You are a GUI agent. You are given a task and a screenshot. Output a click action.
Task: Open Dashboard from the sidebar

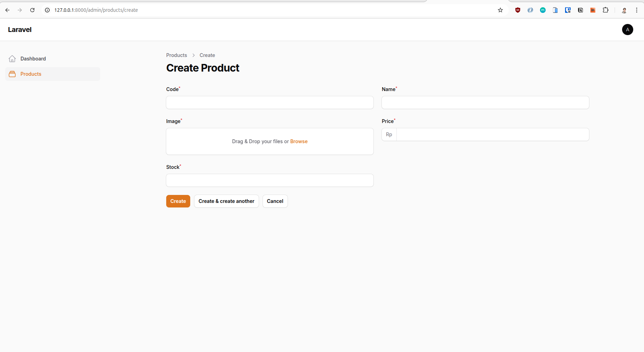point(33,59)
